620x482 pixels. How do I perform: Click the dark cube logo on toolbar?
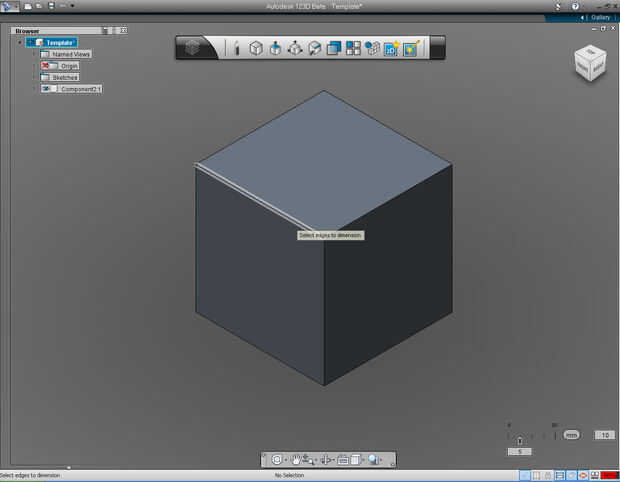click(193, 47)
